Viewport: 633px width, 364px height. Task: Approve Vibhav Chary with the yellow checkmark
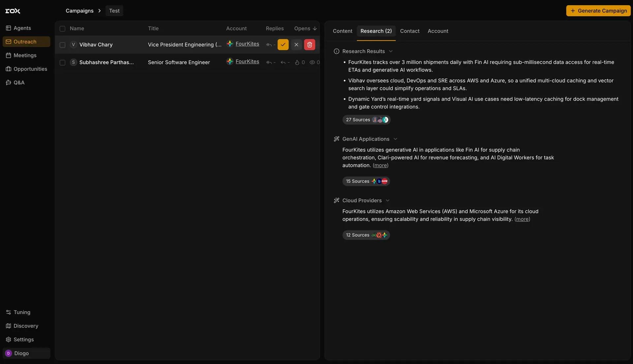283,44
